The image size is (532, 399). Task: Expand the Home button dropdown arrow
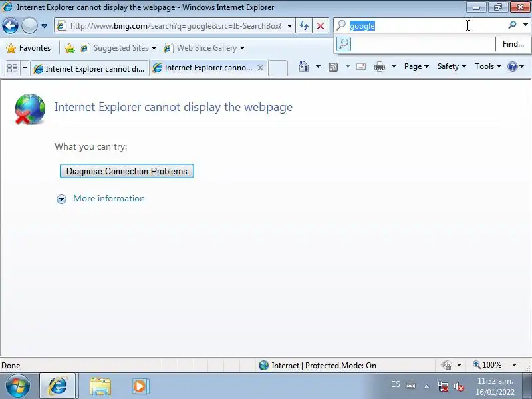(318, 66)
